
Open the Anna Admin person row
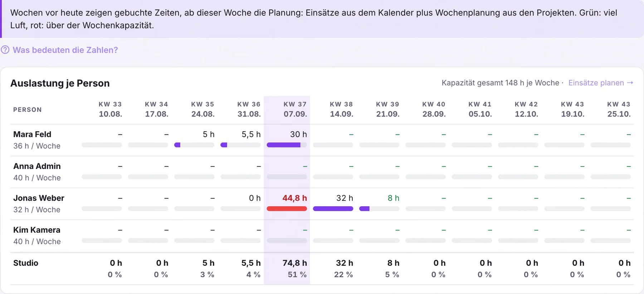click(x=322, y=172)
